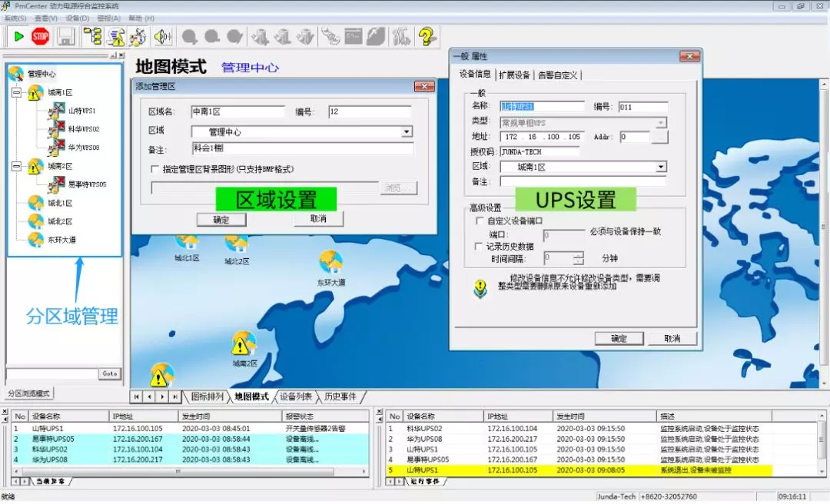Enable 指定管理区背景图形 checkbox
The image size is (830, 504).
click(x=155, y=169)
